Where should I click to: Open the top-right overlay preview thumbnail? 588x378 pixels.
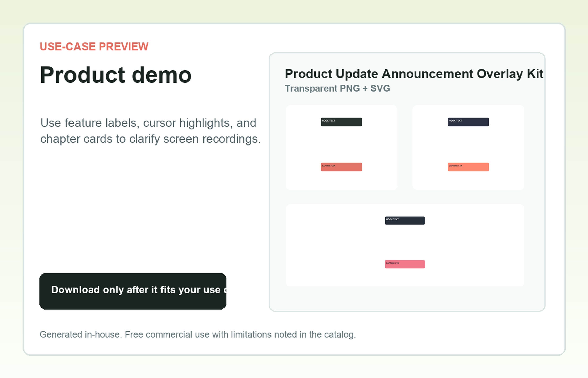[x=468, y=147]
